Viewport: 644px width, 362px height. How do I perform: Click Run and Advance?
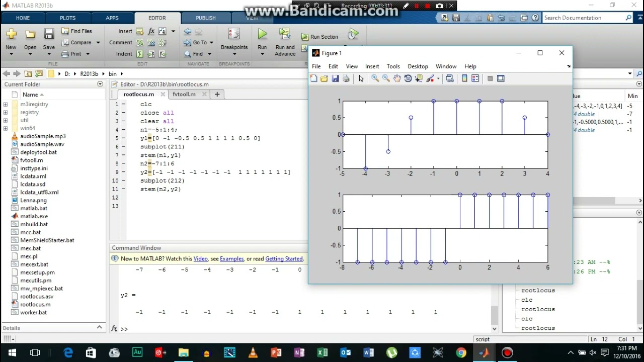pos(285,41)
